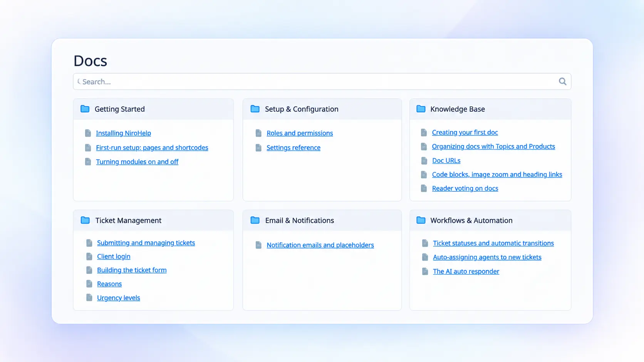Click document icon beside Notification emails and placeholders
Viewport: 644px width, 362px height.
coord(258,245)
